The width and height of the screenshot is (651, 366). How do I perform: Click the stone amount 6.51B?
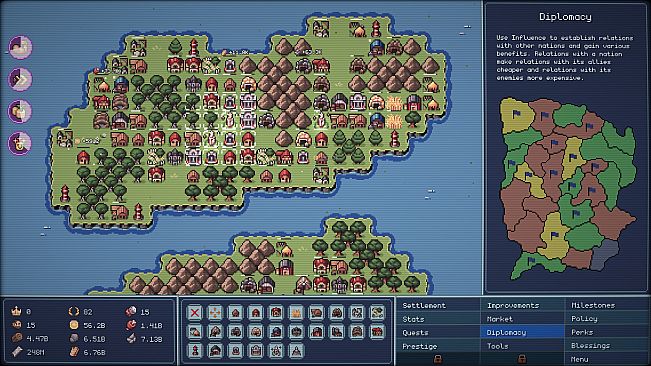coord(94,339)
